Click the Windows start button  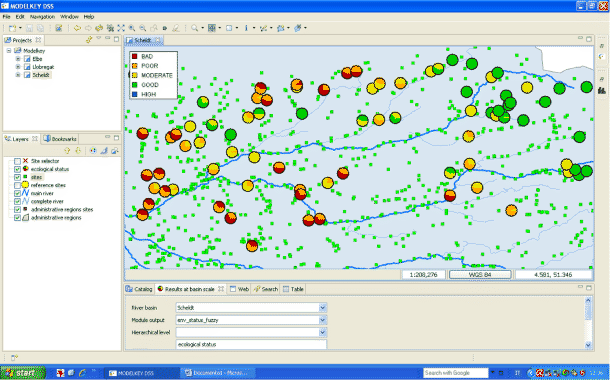(x=23, y=373)
